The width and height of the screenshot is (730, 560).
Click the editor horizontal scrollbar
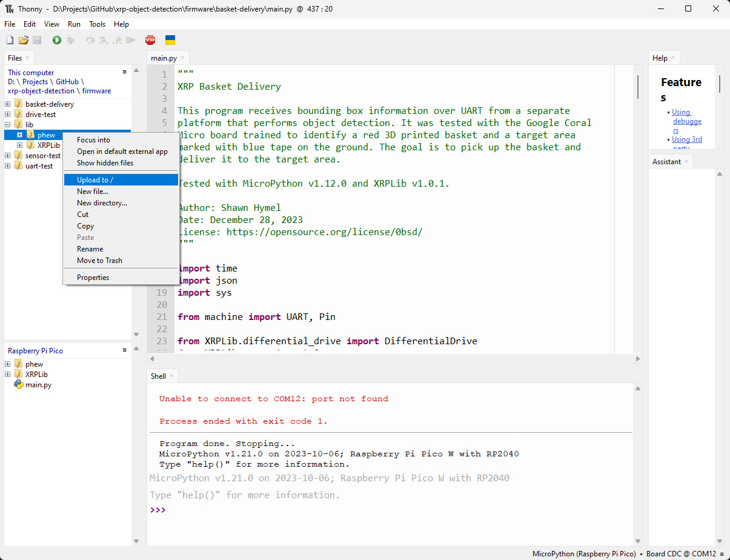tap(394, 359)
